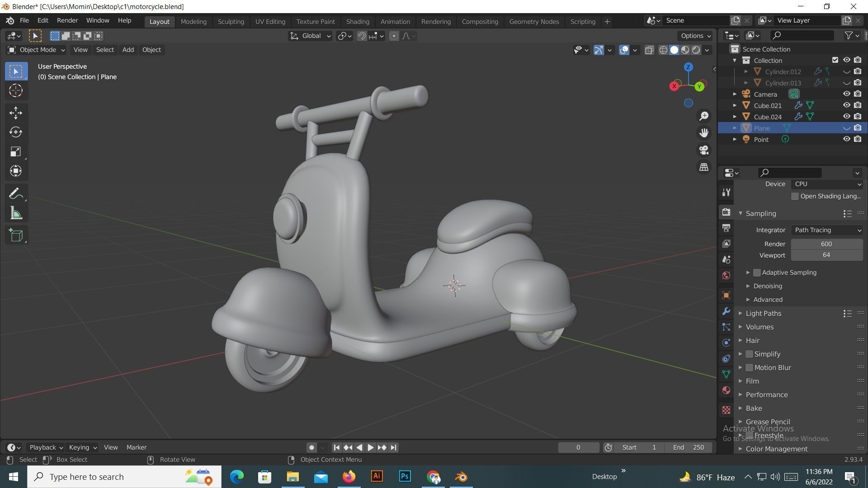Click the Zoom view icon in viewport
The image size is (868, 488).
[704, 116]
